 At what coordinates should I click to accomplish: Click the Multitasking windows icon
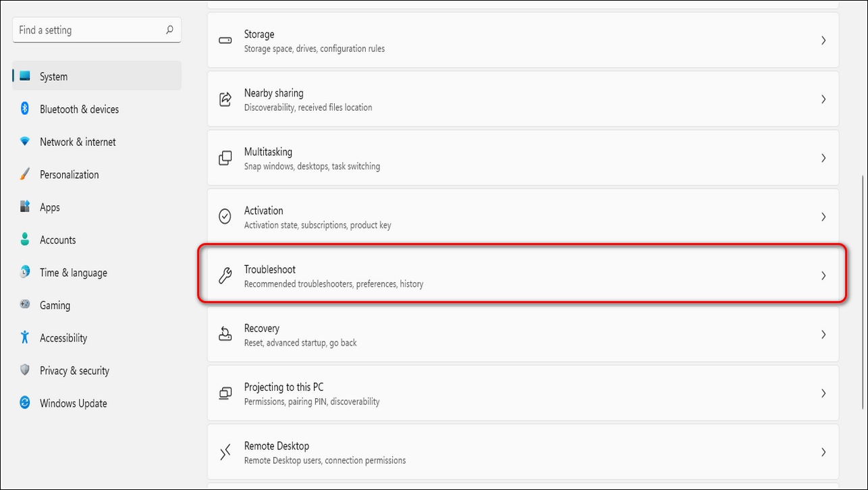225,158
